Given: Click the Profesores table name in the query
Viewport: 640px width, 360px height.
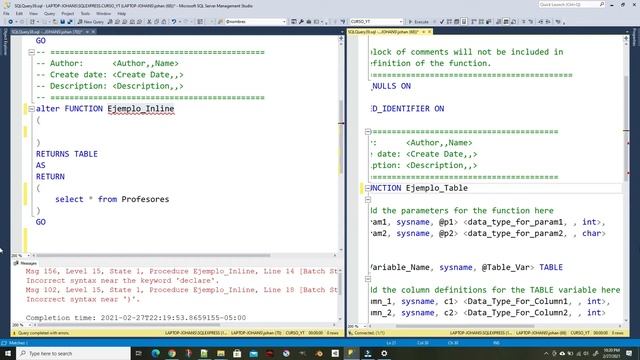Looking at the screenshot, I should click(x=145, y=199).
